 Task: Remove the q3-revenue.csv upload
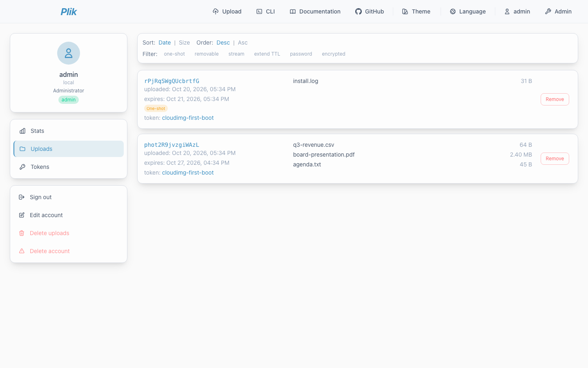[555, 159]
